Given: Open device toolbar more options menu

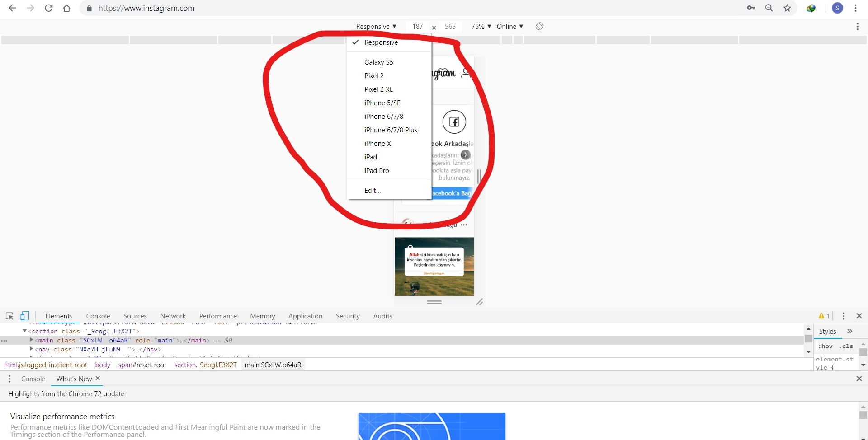Looking at the screenshot, I should tap(857, 27).
